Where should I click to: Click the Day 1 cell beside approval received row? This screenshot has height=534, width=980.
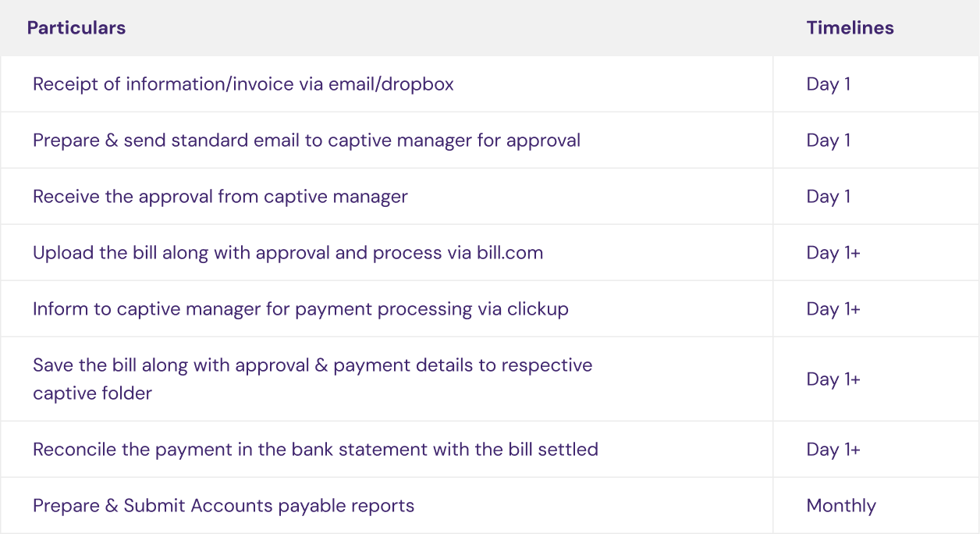pos(828,196)
